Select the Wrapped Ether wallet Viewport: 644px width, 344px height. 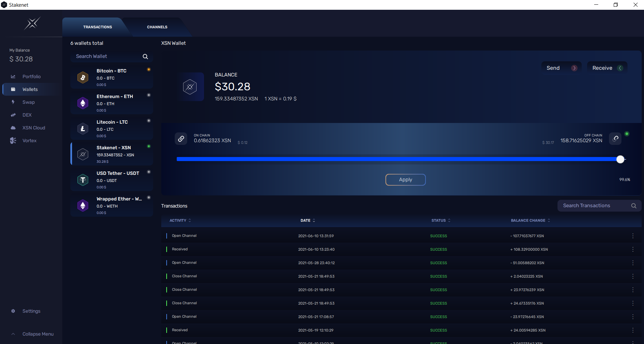click(x=112, y=206)
